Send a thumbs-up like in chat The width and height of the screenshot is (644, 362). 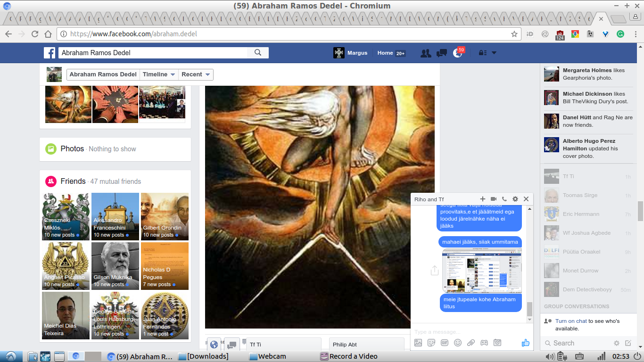click(x=526, y=343)
